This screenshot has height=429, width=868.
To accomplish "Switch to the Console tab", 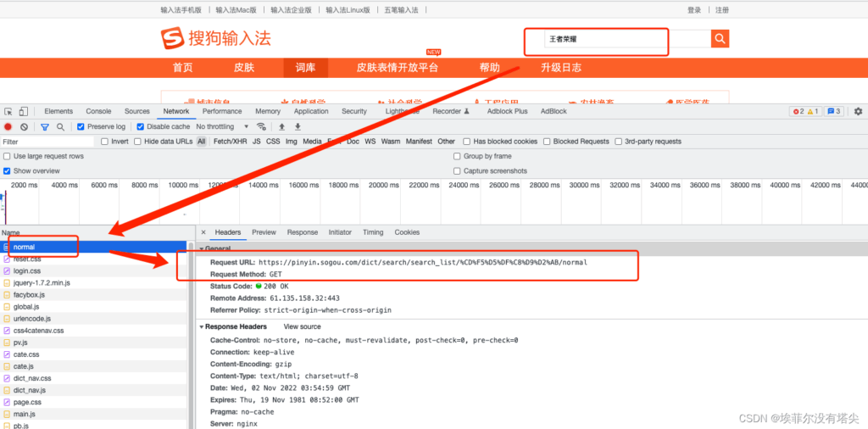I will pos(98,111).
